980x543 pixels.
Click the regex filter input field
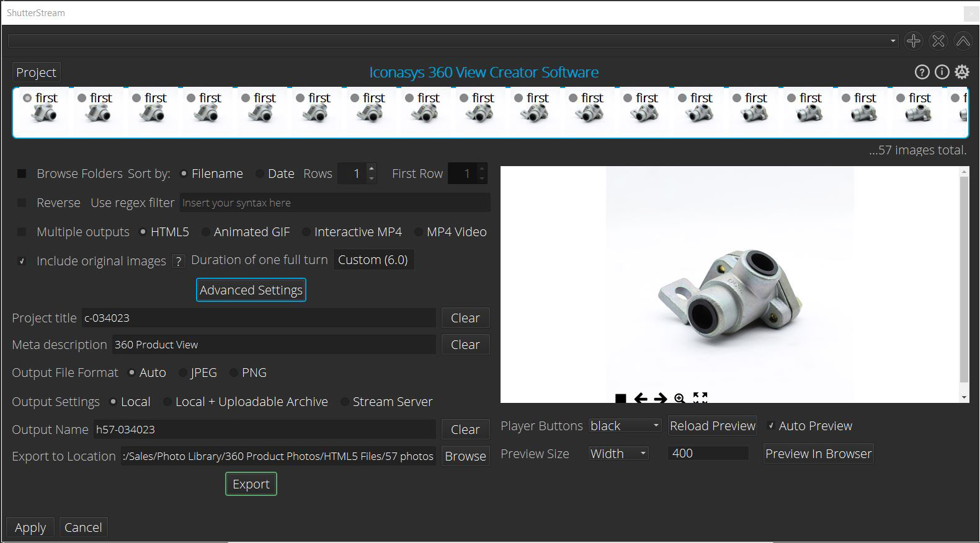tap(335, 203)
